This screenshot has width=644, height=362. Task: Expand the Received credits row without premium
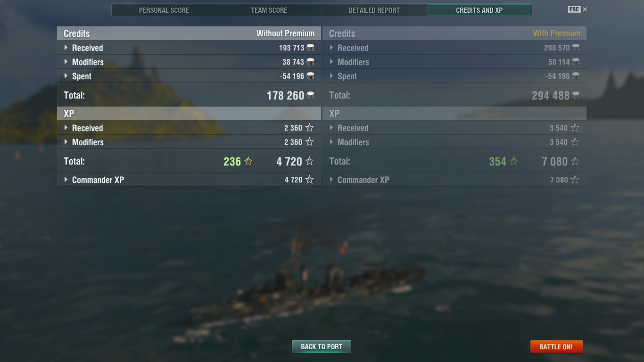[189, 48]
